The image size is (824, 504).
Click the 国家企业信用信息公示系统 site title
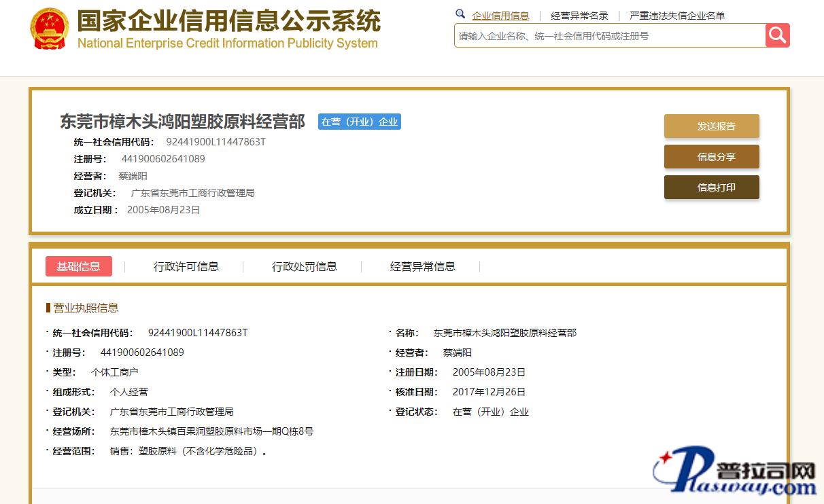(228, 22)
